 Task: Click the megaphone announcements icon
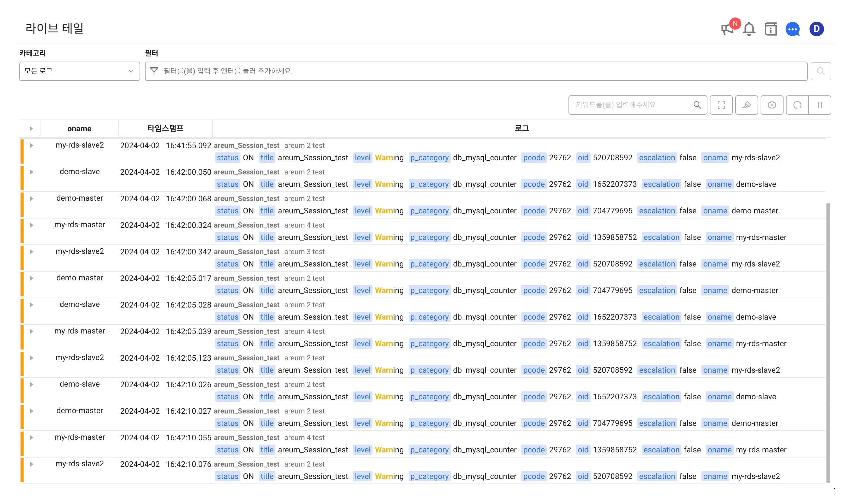(x=727, y=29)
